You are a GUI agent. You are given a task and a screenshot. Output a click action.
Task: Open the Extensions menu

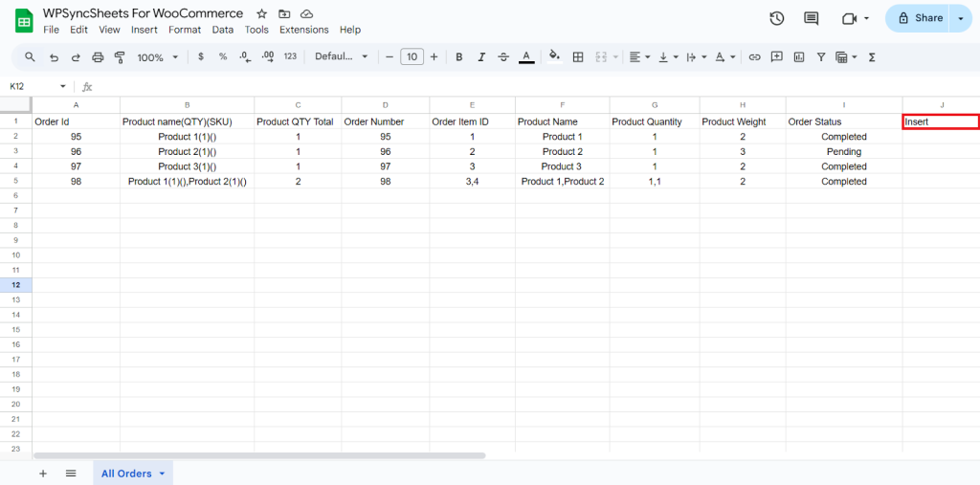pyautogui.click(x=303, y=30)
